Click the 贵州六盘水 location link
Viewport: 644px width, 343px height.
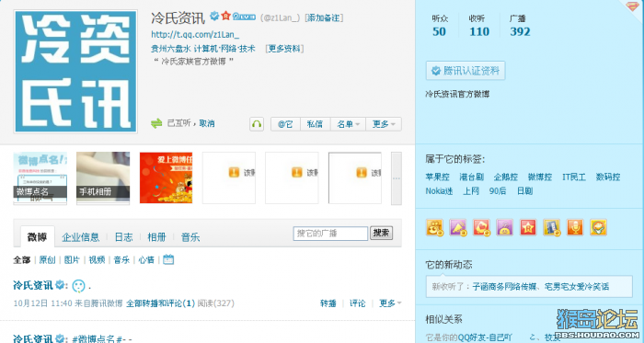tap(170, 49)
